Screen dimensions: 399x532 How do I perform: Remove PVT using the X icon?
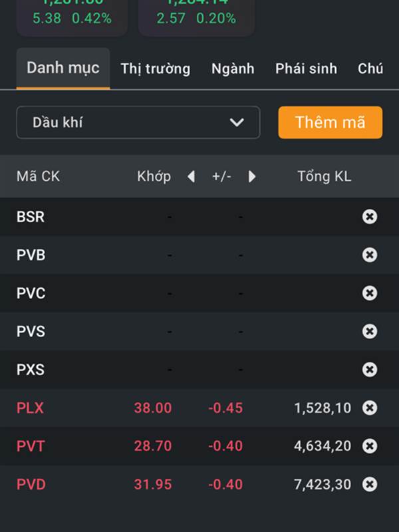pos(370,446)
